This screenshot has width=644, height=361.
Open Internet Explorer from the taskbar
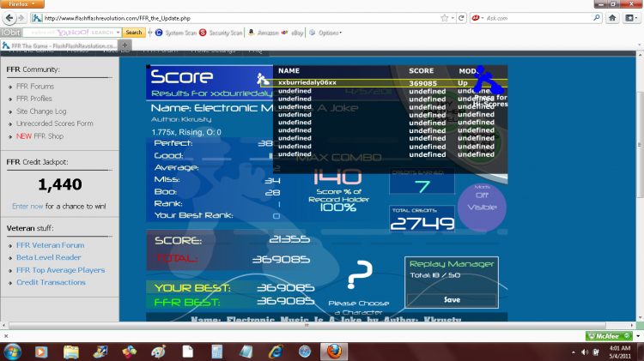coord(276,352)
